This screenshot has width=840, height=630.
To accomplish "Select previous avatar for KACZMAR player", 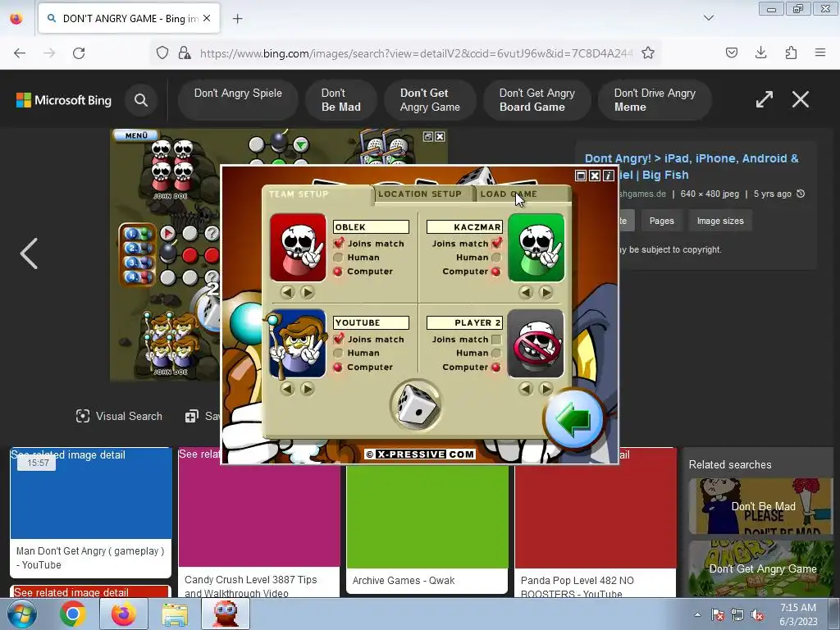I will coord(526,293).
